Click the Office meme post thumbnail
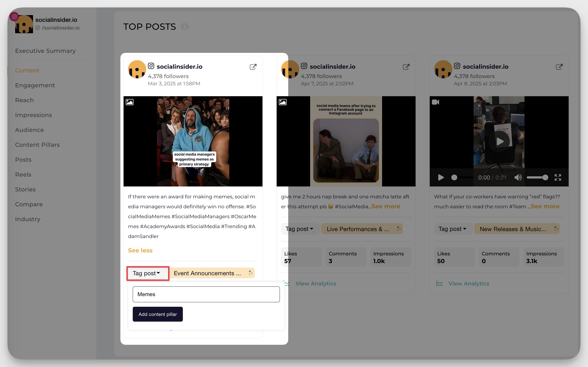This screenshot has height=367, width=588. [x=346, y=141]
